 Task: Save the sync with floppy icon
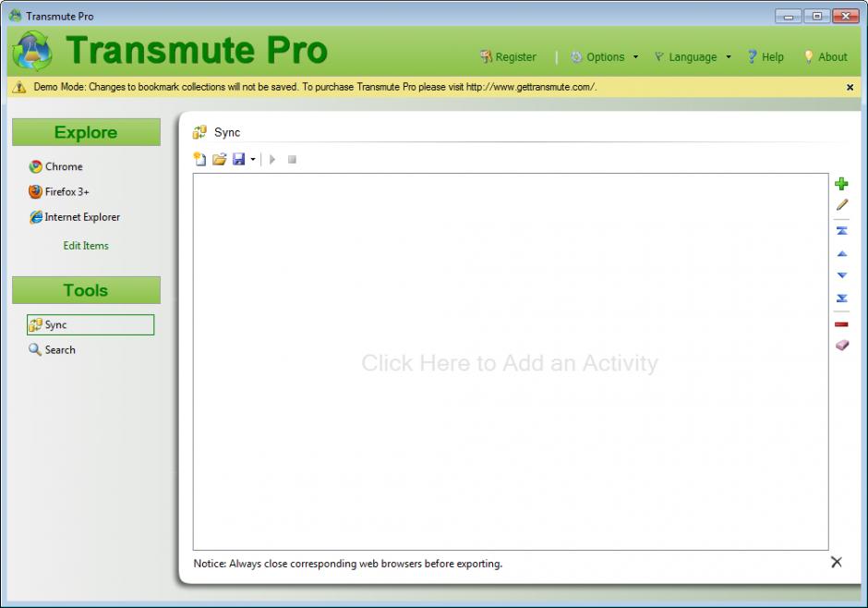pos(238,160)
